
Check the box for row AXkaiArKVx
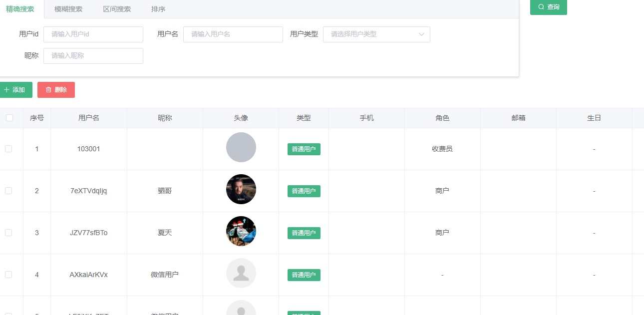click(8, 275)
